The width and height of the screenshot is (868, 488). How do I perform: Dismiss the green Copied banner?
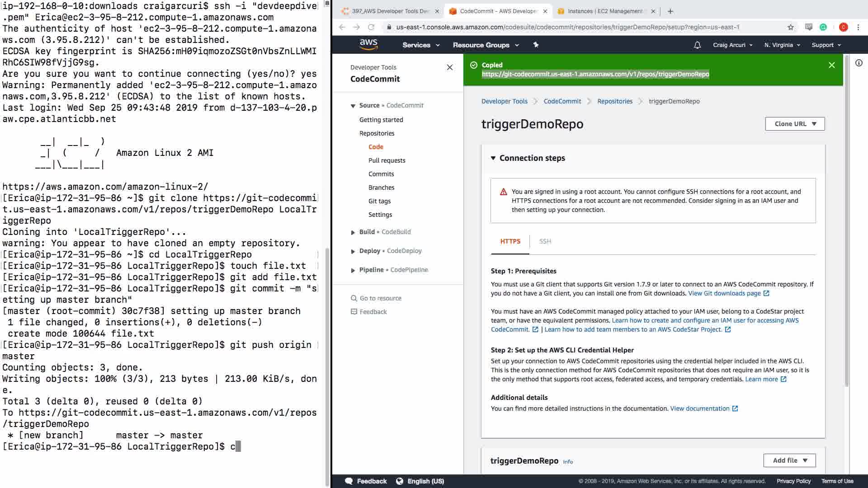click(x=831, y=65)
